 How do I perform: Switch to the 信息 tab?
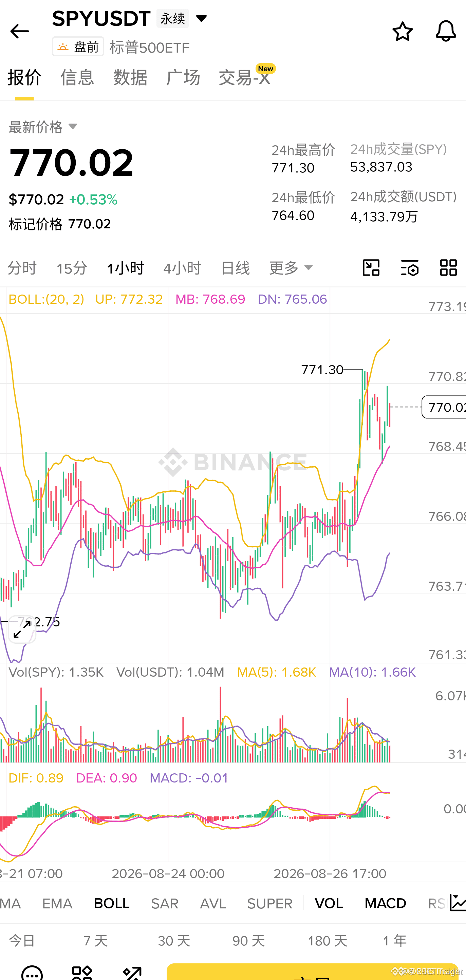coord(77,77)
